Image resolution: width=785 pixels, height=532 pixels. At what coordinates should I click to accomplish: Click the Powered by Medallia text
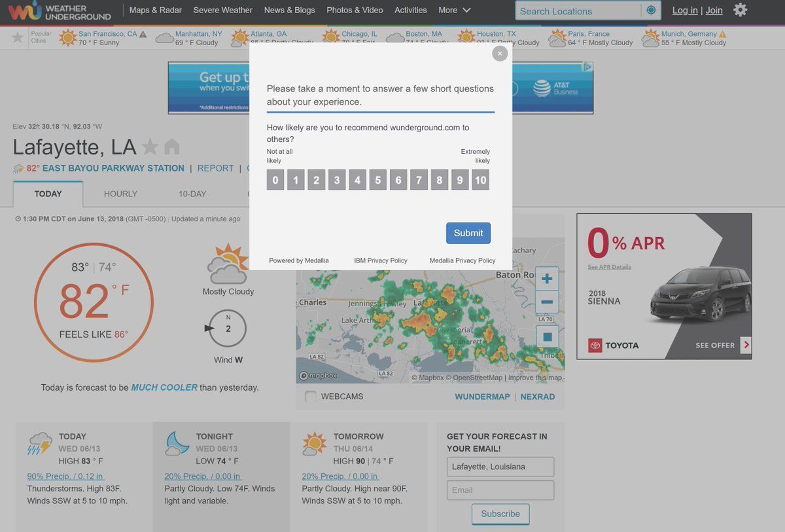tap(299, 260)
